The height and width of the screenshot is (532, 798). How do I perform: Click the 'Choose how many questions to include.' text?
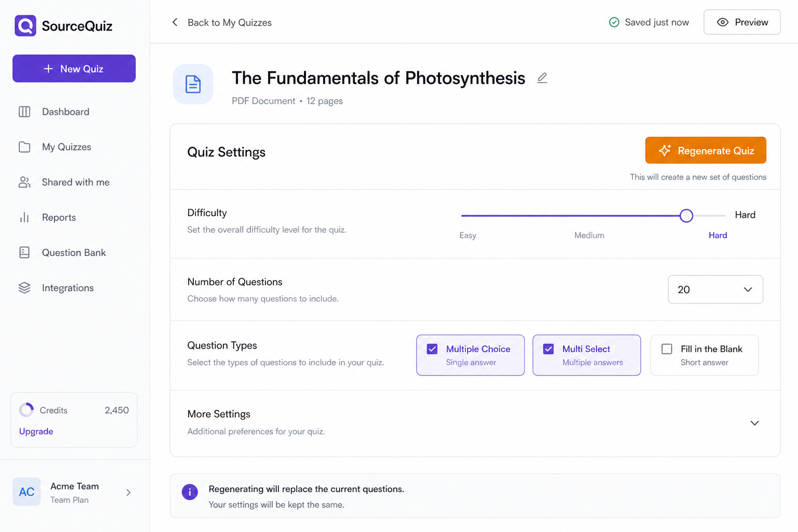coord(263,299)
